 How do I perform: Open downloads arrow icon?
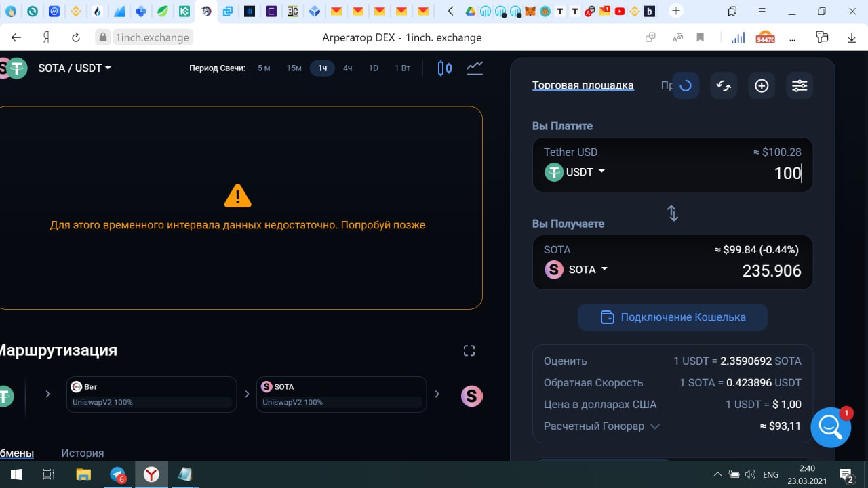852,37
